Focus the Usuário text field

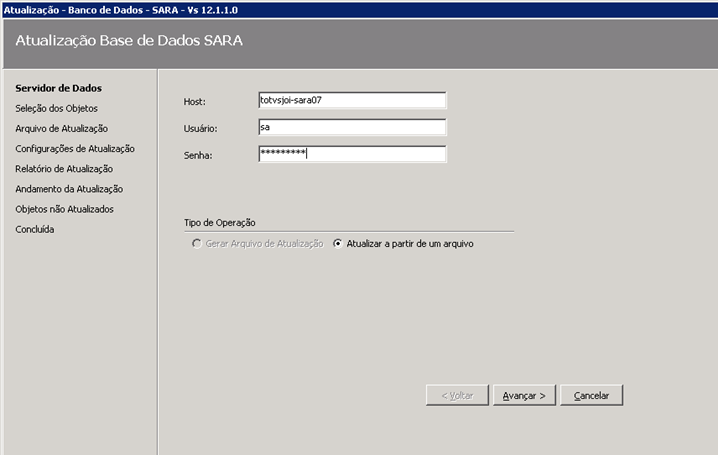352,127
